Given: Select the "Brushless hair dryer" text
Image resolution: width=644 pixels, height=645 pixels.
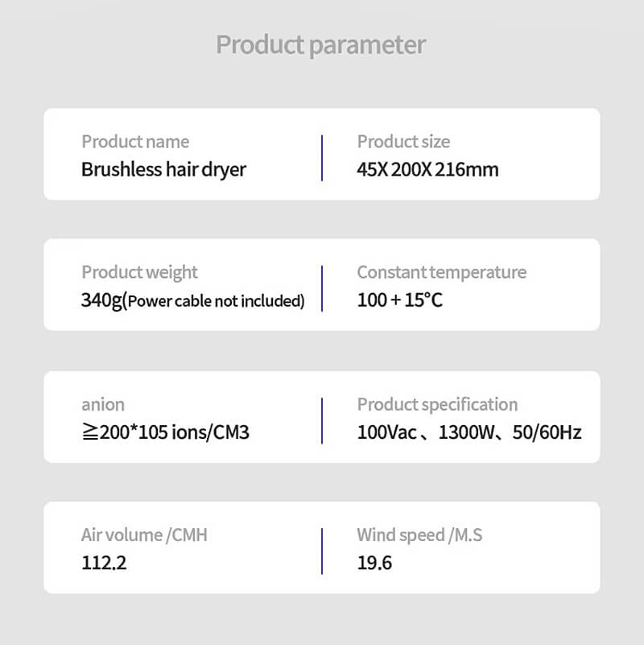Looking at the screenshot, I should point(163,170).
